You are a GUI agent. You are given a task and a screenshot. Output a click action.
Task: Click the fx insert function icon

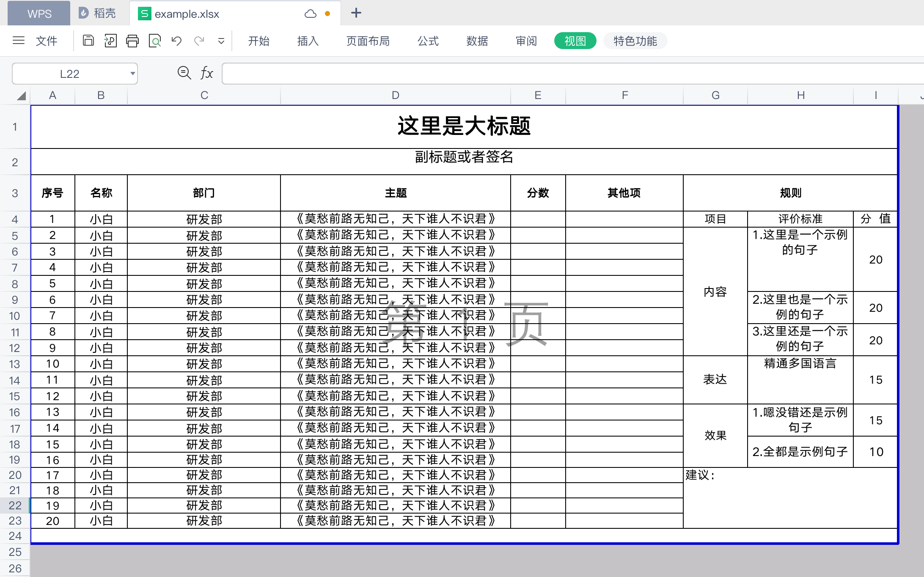206,73
